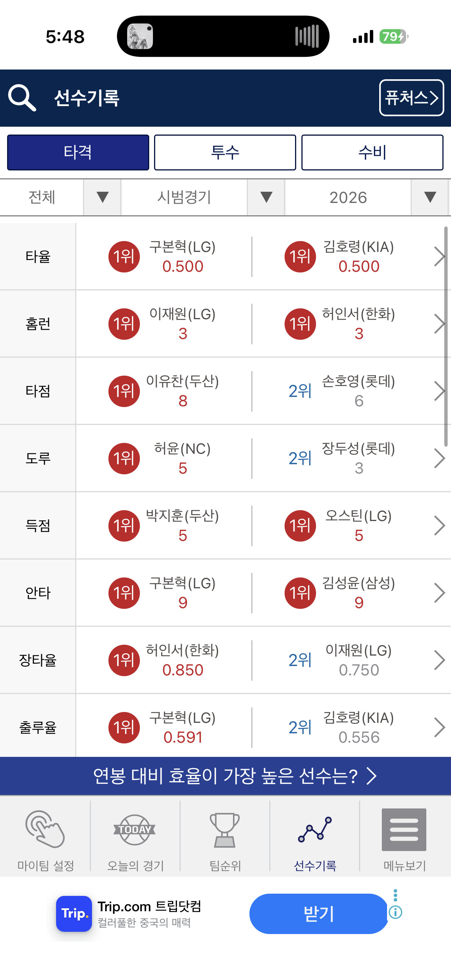
Task: Expand the 홈런 ranking row chevron
Action: [439, 324]
